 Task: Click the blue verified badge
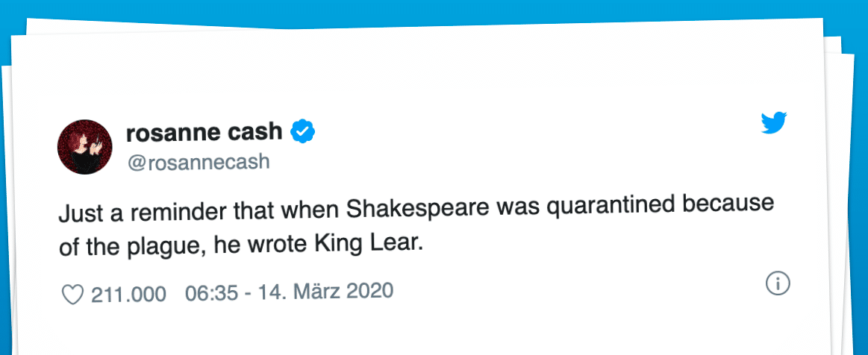tap(302, 132)
